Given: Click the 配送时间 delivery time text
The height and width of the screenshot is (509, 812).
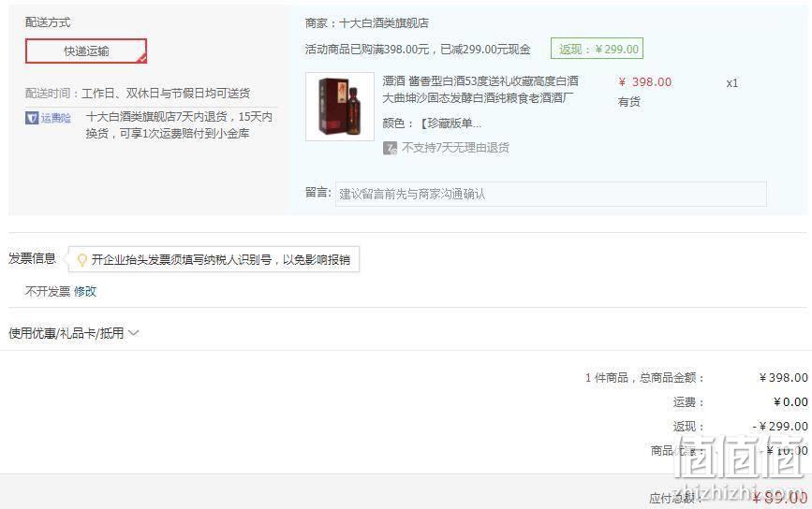Looking at the screenshot, I should point(138,94).
